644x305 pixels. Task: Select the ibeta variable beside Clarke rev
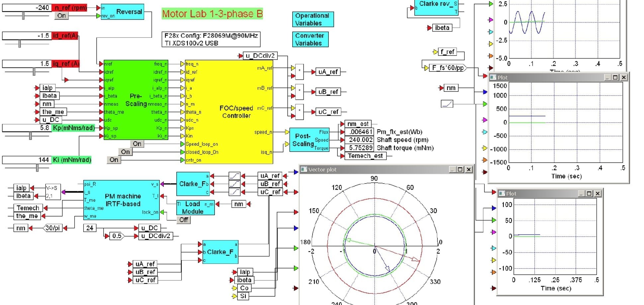coord(442,28)
